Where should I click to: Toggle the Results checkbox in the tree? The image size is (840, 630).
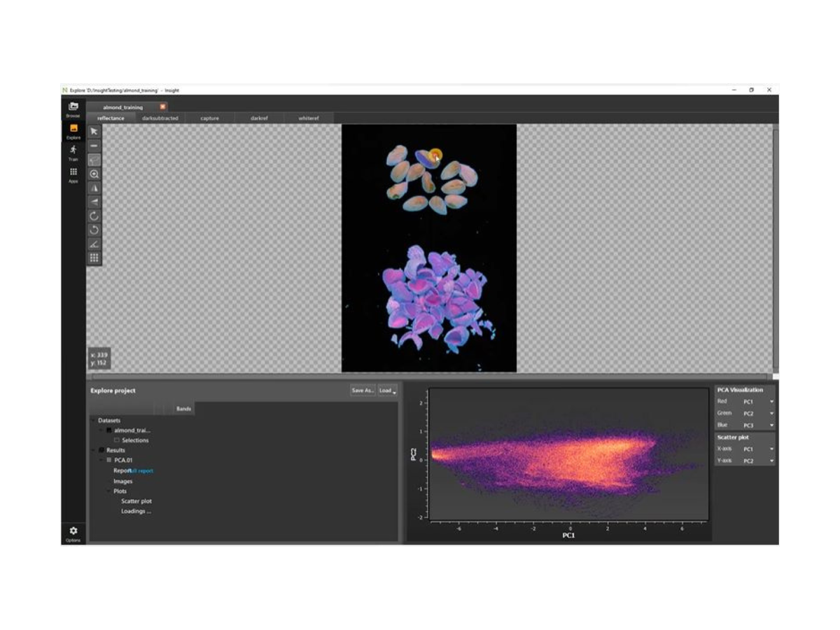(101, 449)
